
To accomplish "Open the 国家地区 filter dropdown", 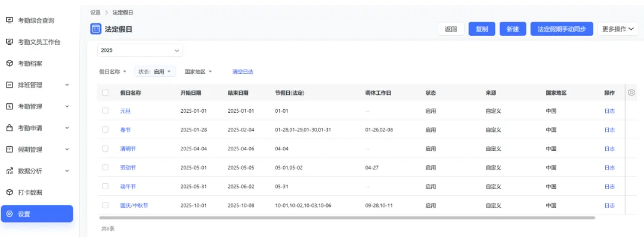I will [x=199, y=72].
